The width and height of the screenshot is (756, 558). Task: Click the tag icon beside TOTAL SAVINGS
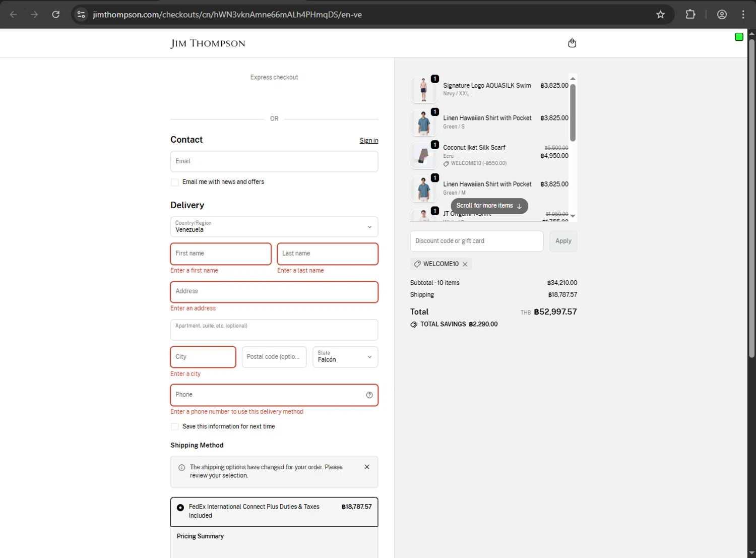[x=414, y=325]
